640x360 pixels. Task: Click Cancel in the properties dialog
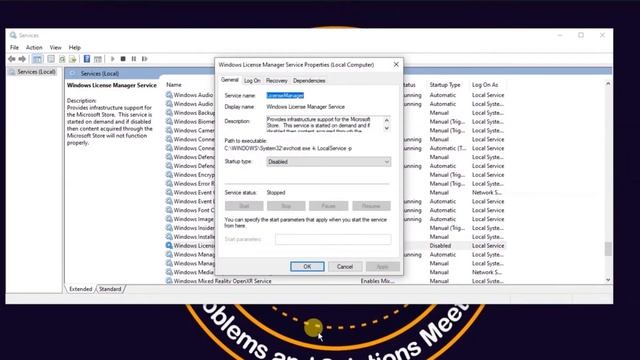click(345, 267)
